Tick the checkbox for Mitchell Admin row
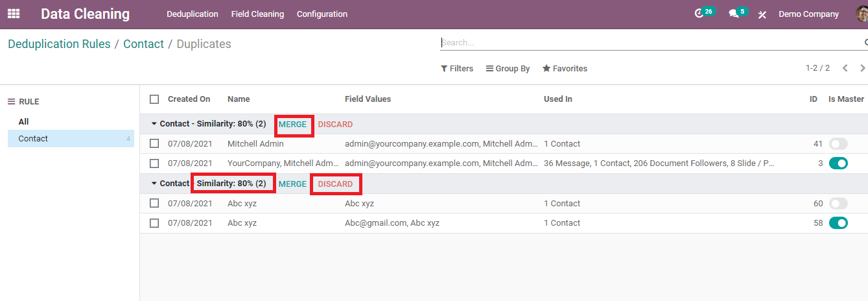The image size is (868, 301). pyautogui.click(x=154, y=144)
